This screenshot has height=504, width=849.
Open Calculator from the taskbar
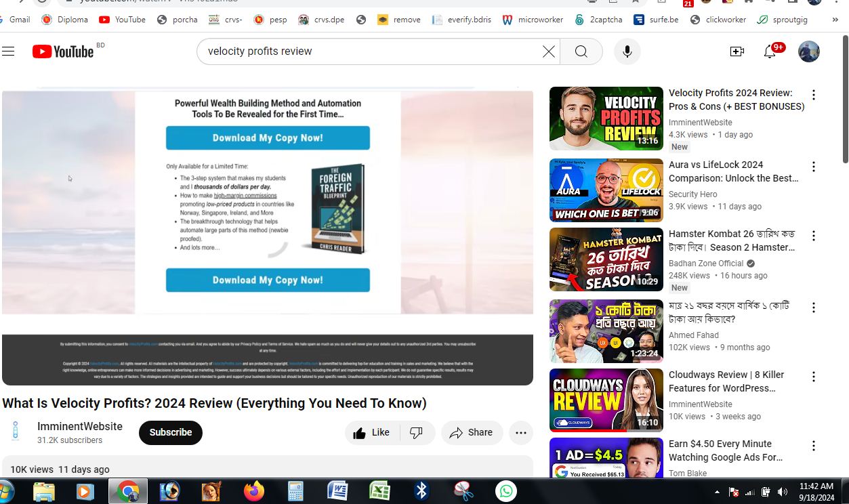(x=296, y=492)
